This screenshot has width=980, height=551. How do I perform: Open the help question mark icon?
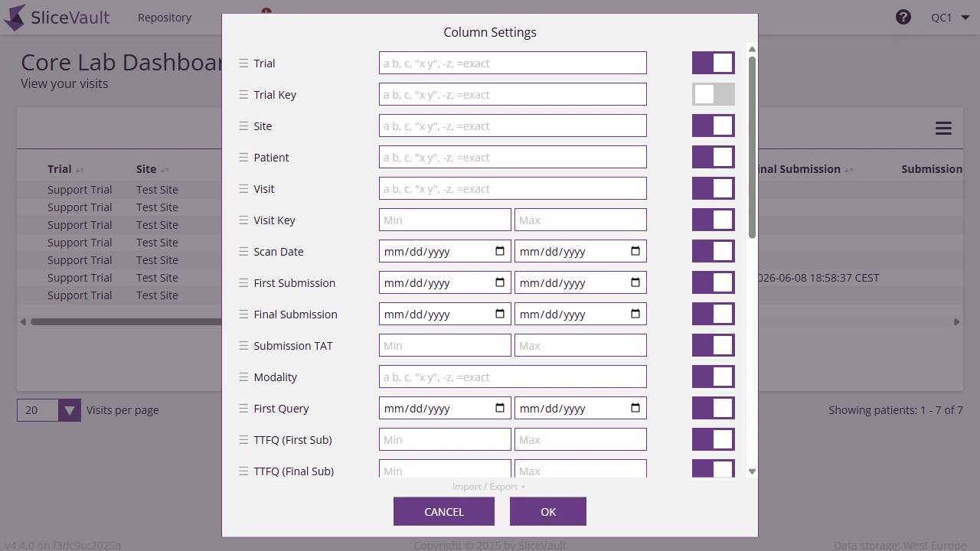pos(903,17)
